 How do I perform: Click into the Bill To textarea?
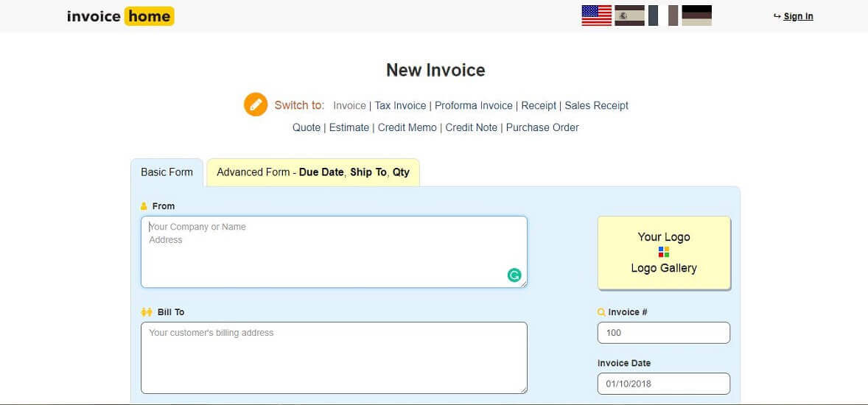coord(334,358)
